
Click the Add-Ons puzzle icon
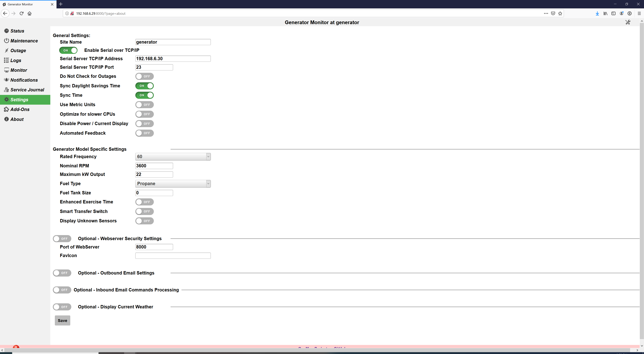click(x=7, y=109)
